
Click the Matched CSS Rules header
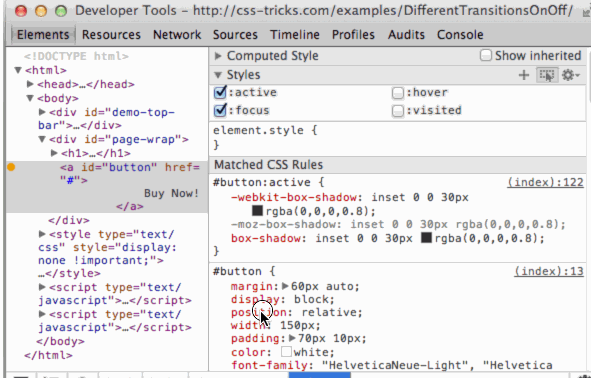[398, 165]
